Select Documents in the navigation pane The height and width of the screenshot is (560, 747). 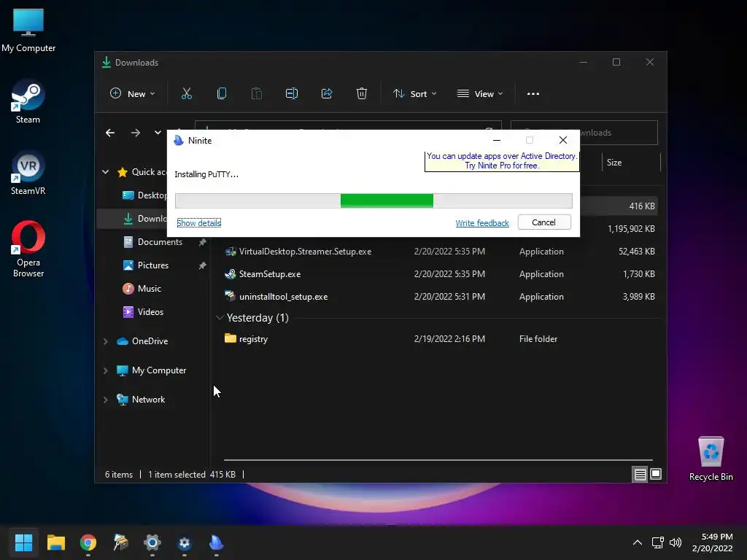pyautogui.click(x=160, y=242)
